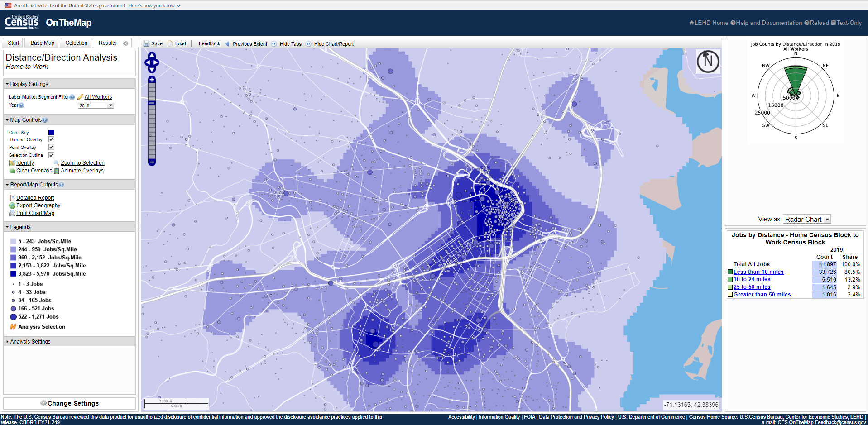Uncheck the Selection Outline checkbox
The width and height of the screenshot is (868, 425).
point(51,155)
